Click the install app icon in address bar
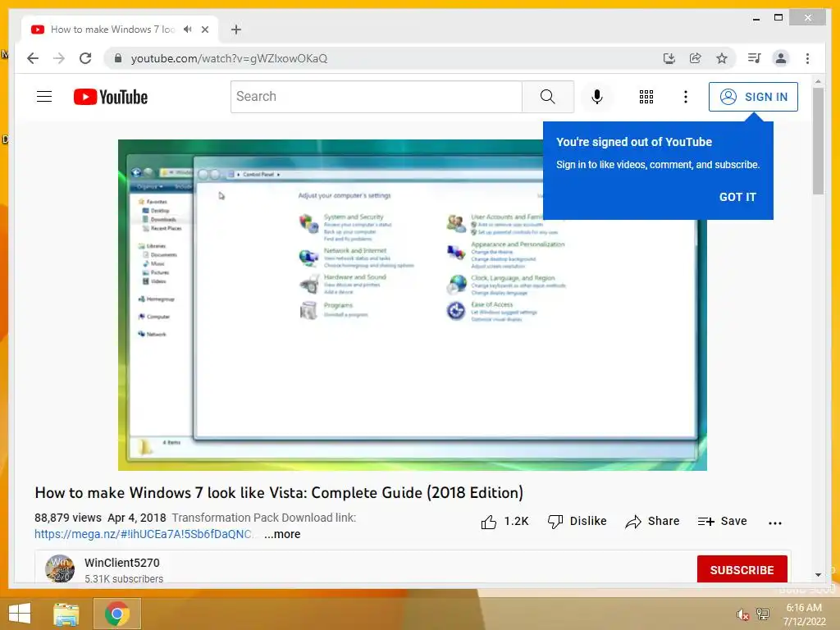 [x=669, y=58]
